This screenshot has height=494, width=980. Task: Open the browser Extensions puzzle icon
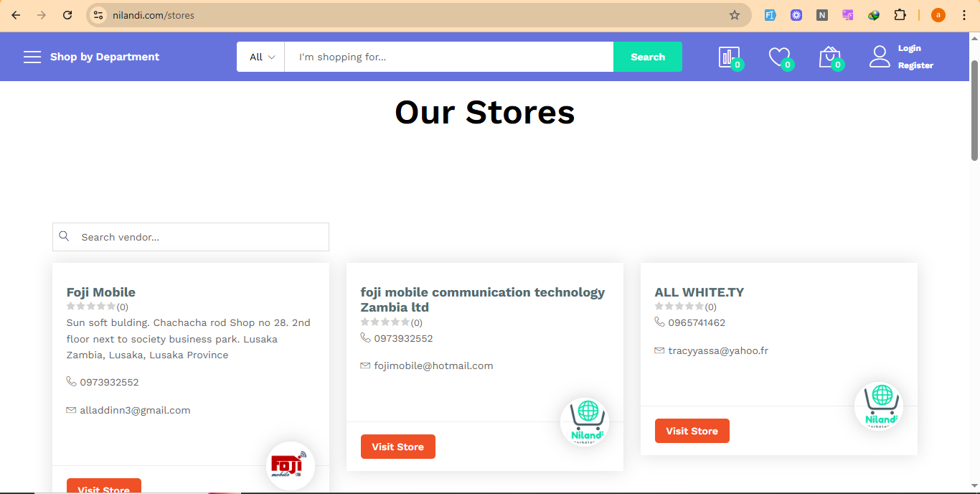[x=900, y=15]
